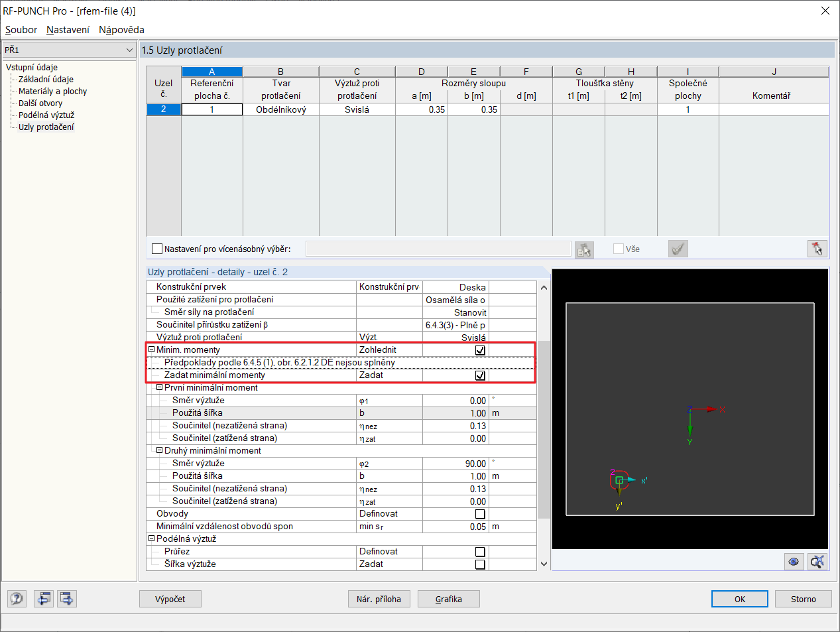This screenshot has width=840, height=632.
Task: Click the Součinitel β value 6.4.3(3)
Action: point(455,325)
